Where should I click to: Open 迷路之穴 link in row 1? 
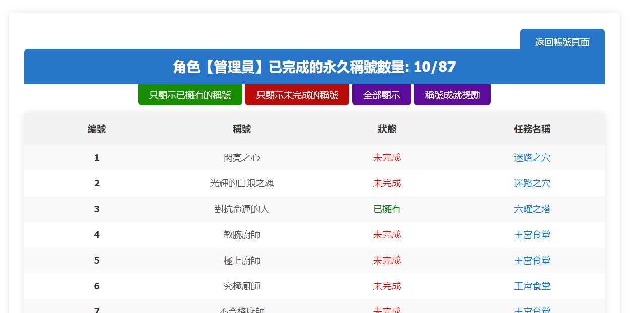(532, 158)
